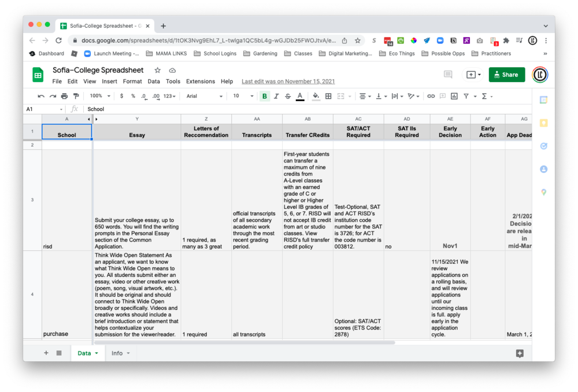This screenshot has height=392, width=578.
Task: Check the cloud document status icon
Action: point(172,70)
